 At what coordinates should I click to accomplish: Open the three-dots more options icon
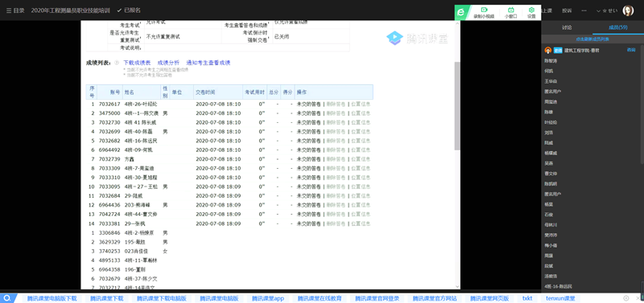[584, 10]
